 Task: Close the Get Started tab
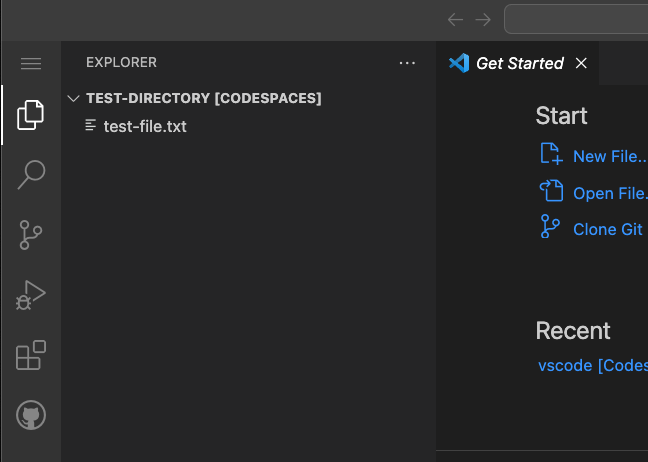coord(581,63)
